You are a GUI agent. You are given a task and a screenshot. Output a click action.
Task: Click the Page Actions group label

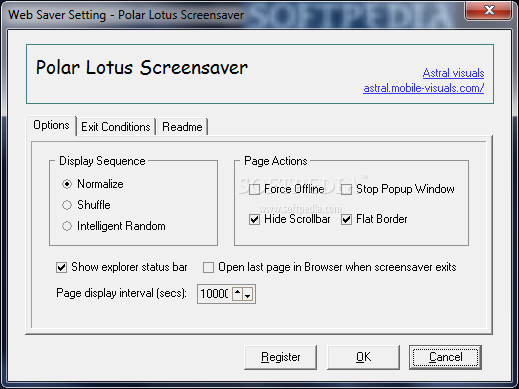[276, 161]
